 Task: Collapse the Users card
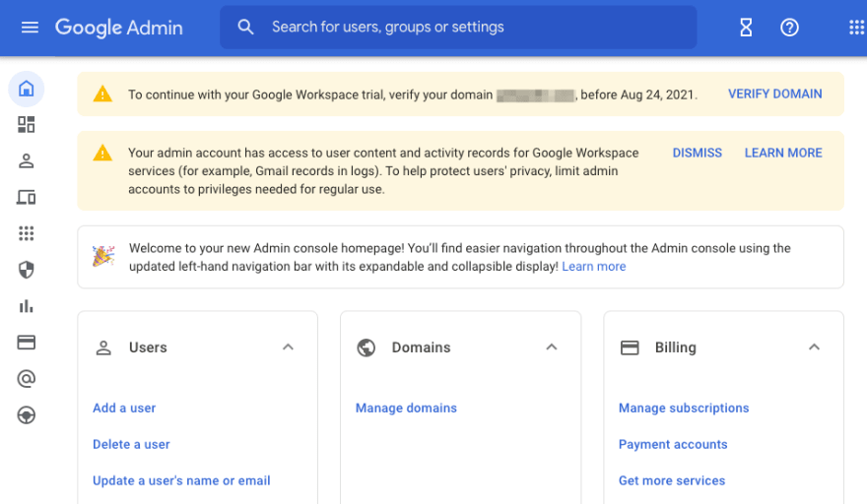[x=288, y=347]
